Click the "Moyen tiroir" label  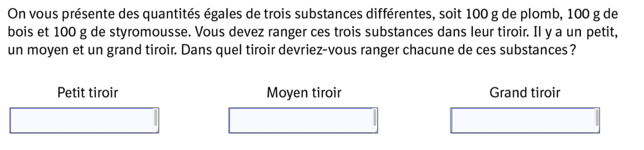point(304,93)
